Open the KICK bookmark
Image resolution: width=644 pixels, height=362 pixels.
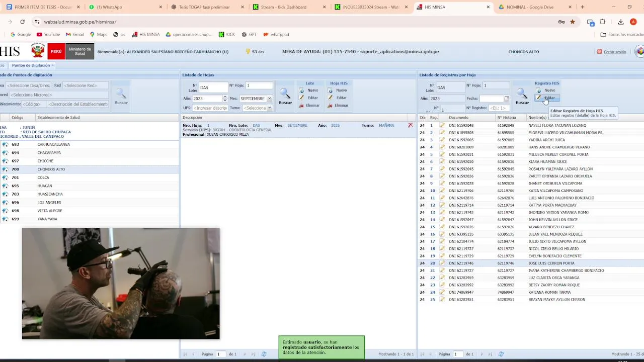click(x=227, y=35)
